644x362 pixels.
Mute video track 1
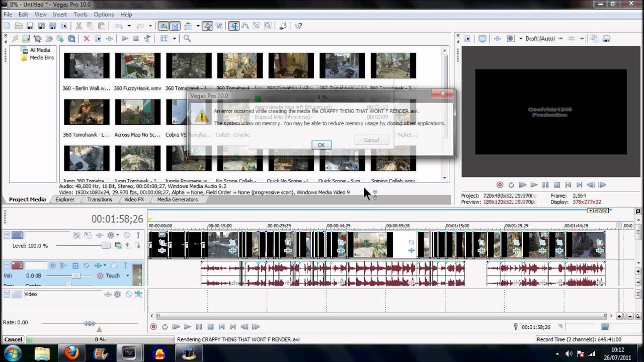[x=127, y=235]
